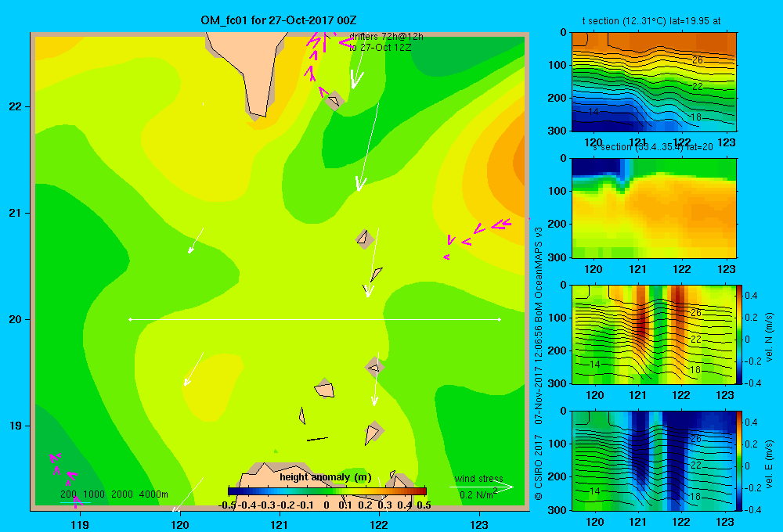Click the 14 contour label in temperature section
This screenshot has width=783, height=532.
(x=593, y=111)
